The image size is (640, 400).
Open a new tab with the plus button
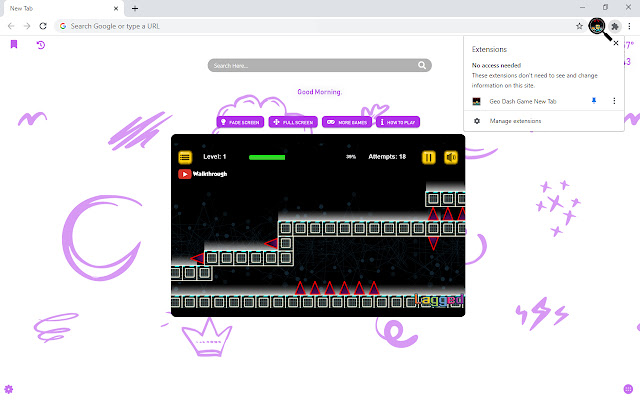click(135, 8)
